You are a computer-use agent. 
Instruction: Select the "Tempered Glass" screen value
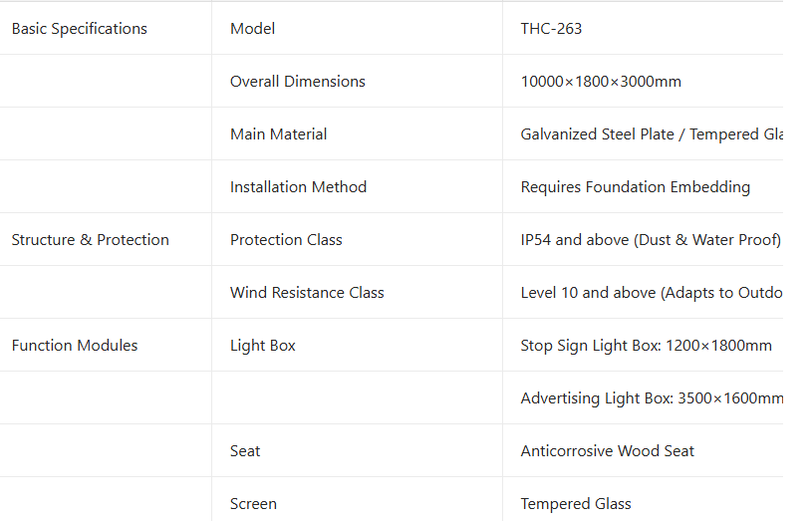pos(576,504)
